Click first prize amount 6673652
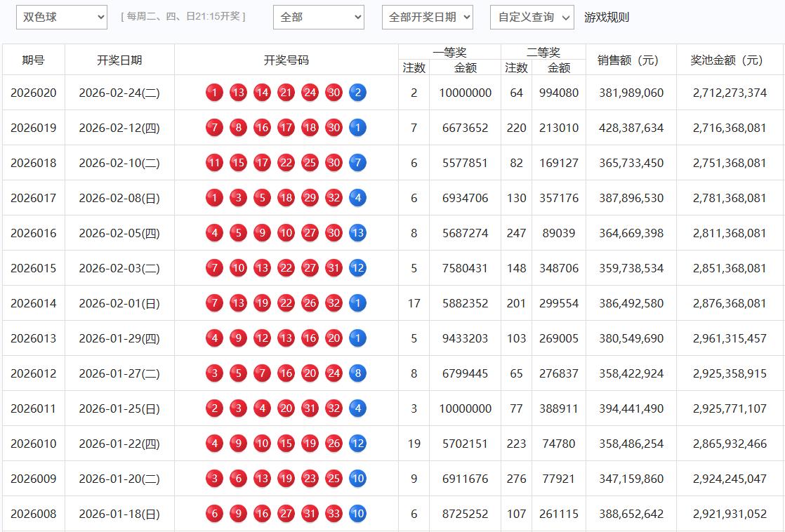The width and height of the screenshot is (785, 532). point(465,128)
